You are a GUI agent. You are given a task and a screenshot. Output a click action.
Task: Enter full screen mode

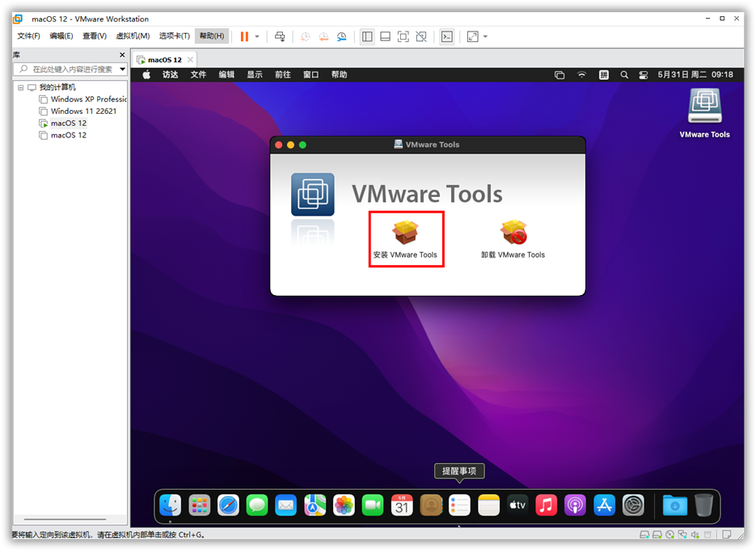[x=403, y=36]
